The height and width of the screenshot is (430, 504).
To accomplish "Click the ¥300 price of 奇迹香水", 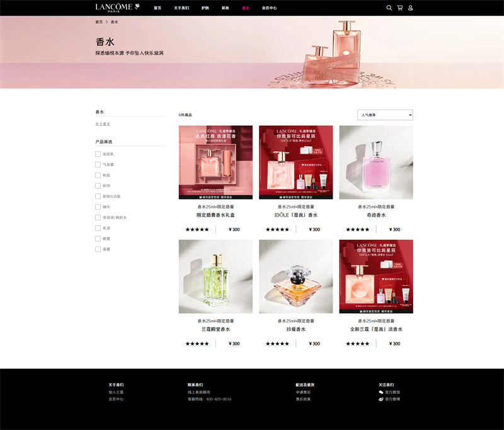I will tap(395, 229).
